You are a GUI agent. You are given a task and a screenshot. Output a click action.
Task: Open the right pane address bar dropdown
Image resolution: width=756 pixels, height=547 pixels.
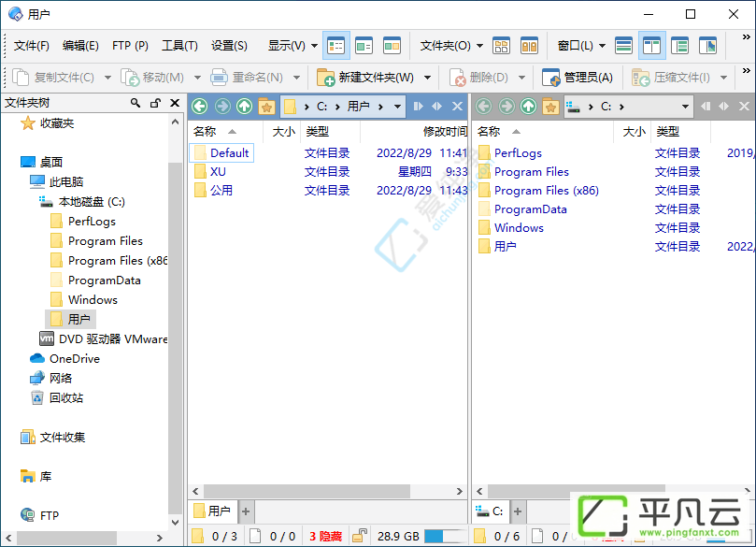coord(685,107)
